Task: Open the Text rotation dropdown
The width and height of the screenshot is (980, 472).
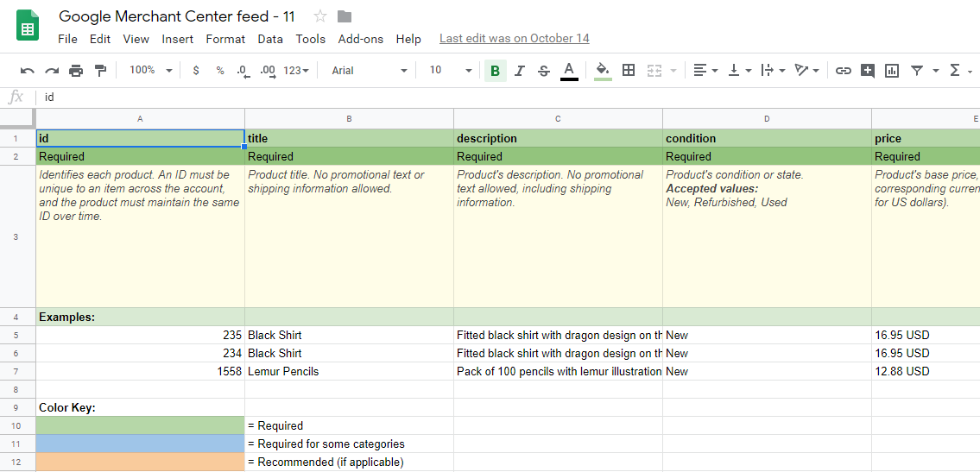Action: tap(806, 71)
